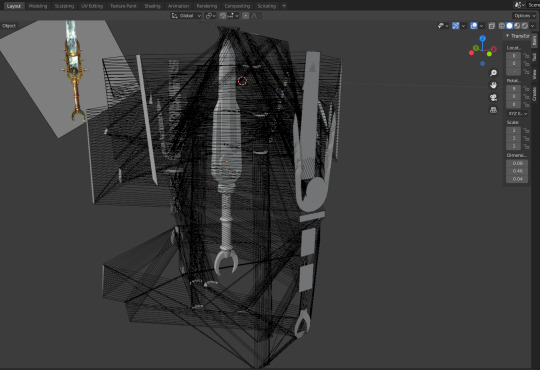540x370 pixels.
Task: Lock the Location Y value
Action: [526, 64]
